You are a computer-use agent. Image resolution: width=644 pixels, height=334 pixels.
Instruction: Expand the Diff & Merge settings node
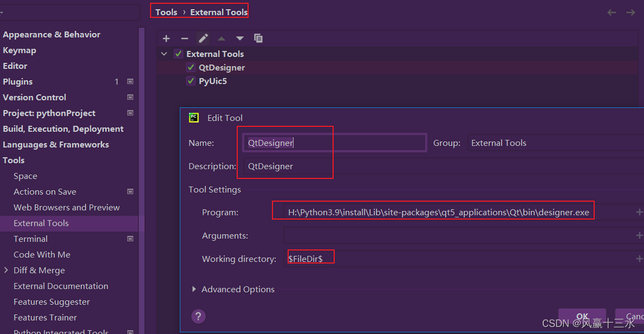(5, 270)
